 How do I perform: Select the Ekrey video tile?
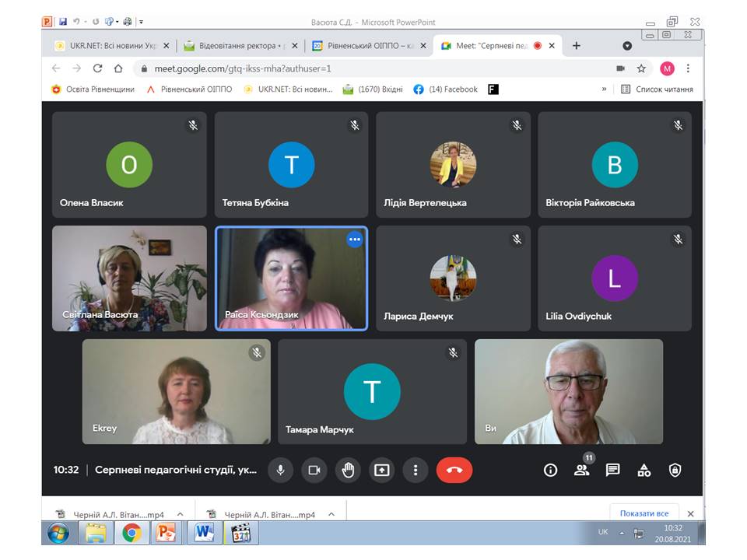[x=177, y=391]
